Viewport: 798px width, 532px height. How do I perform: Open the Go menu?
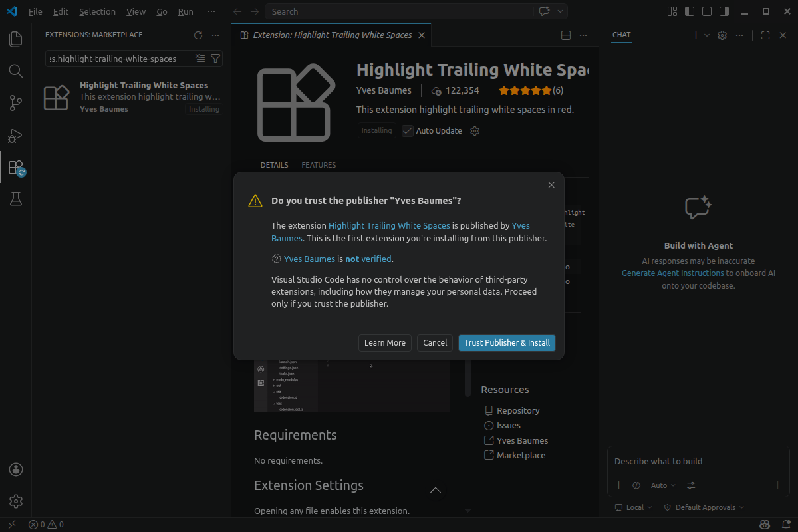[162, 11]
